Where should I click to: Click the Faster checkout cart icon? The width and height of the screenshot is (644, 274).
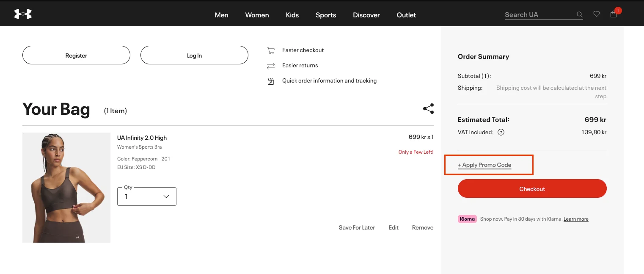point(271,50)
